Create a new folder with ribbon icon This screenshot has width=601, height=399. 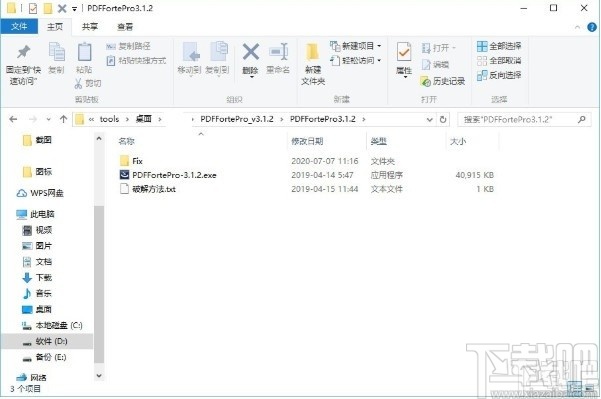313,53
